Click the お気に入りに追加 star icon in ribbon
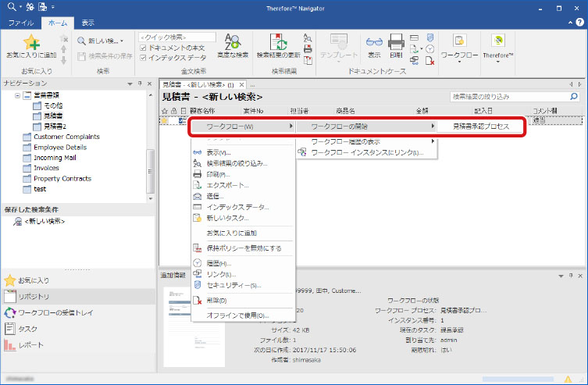 [x=30, y=42]
